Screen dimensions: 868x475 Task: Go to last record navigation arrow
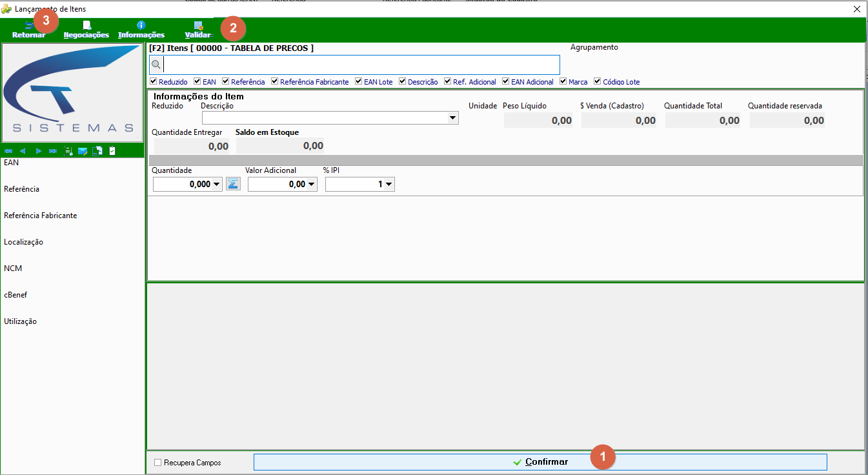[x=52, y=151]
